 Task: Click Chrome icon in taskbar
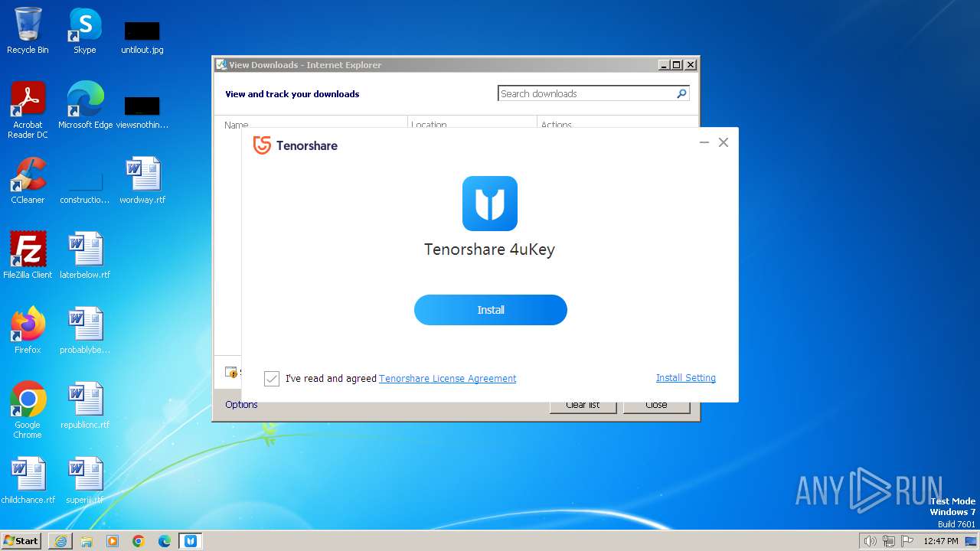pos(139,541)
